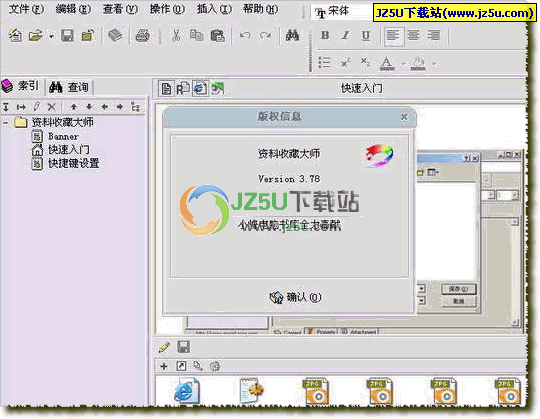
Task: Open the 查看(V) menu
Action: pos(120,9)
